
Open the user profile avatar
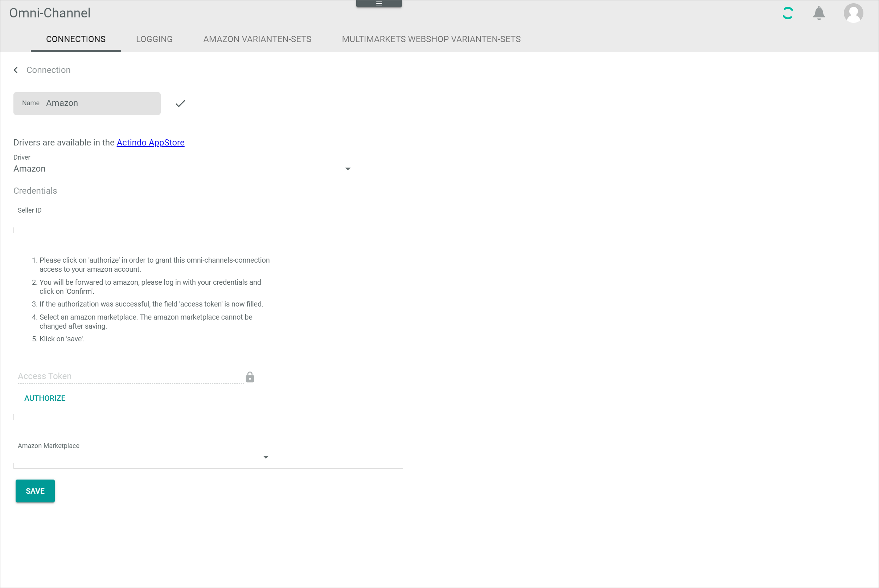853,13
